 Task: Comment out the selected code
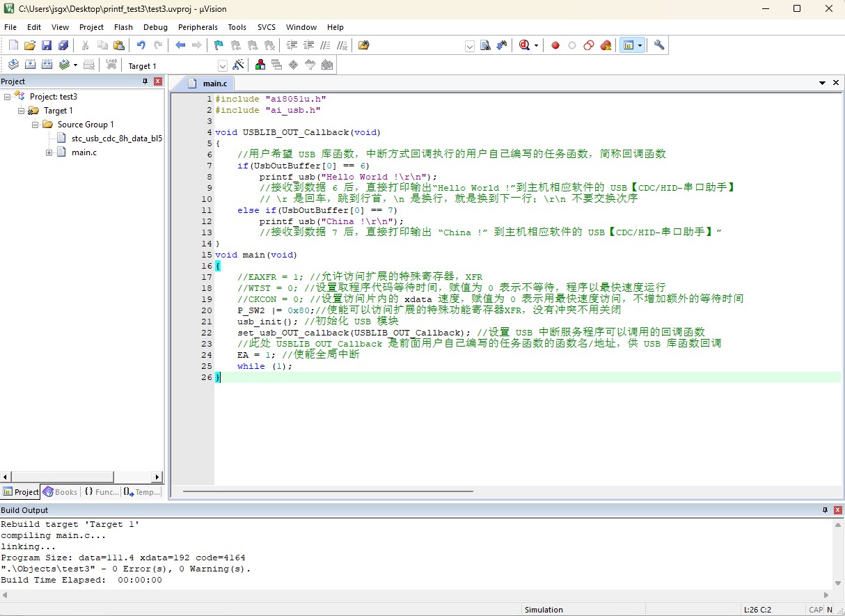(325, 45)
